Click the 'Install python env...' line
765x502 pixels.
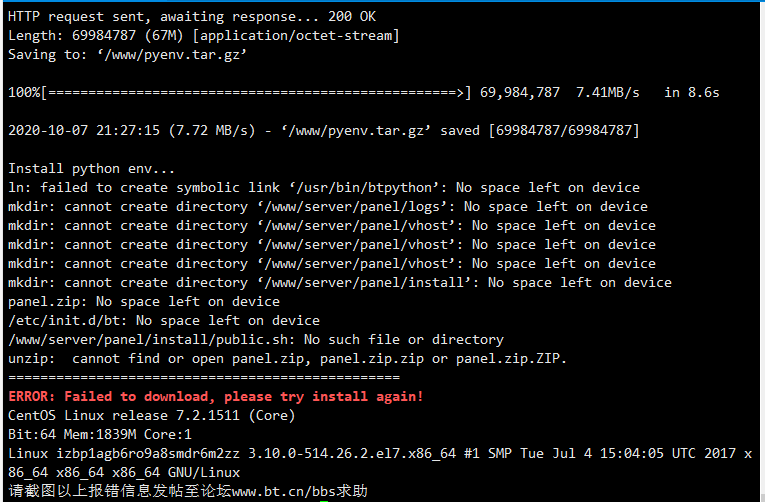[91, 168]
